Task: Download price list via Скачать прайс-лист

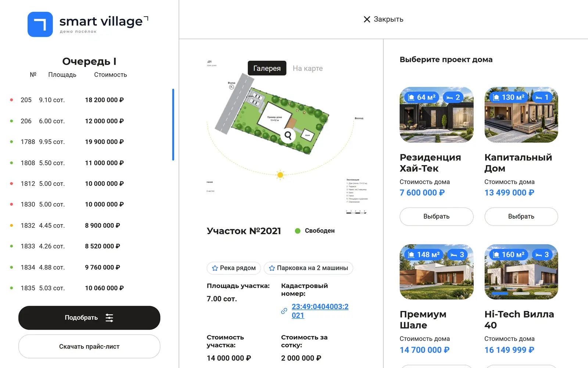Action: 89,346
